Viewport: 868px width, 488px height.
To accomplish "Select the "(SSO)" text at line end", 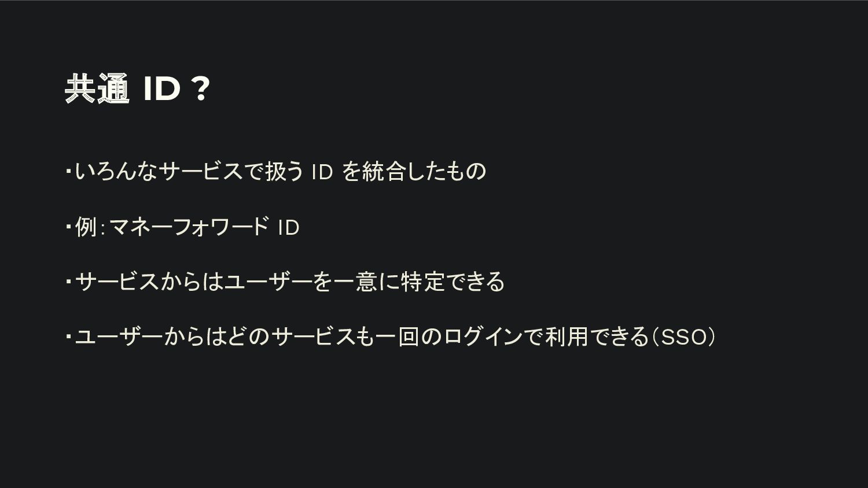I will 683,337.
